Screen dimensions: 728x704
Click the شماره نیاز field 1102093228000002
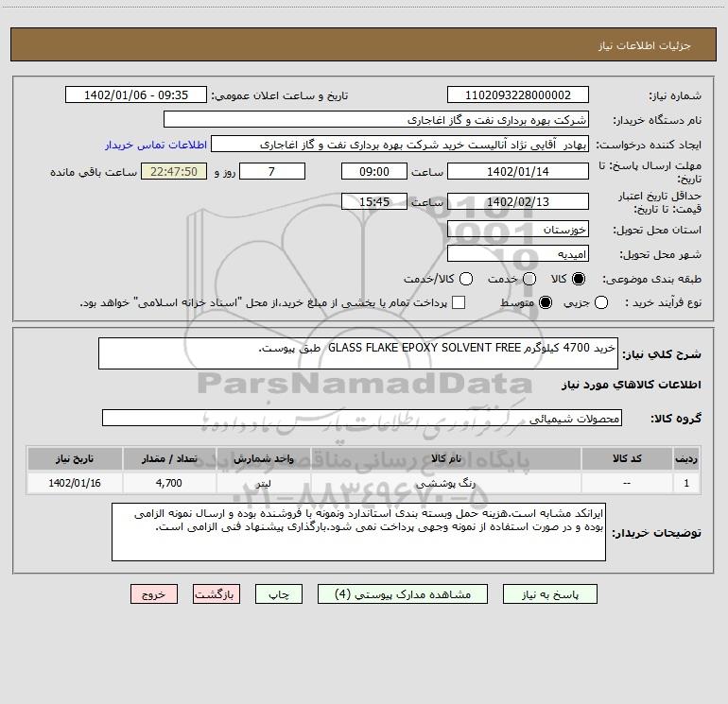(x=518, y=95)
